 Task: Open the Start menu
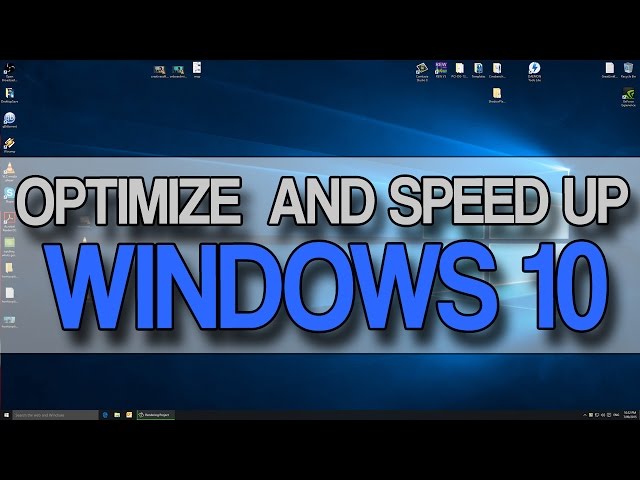[6, 415]
